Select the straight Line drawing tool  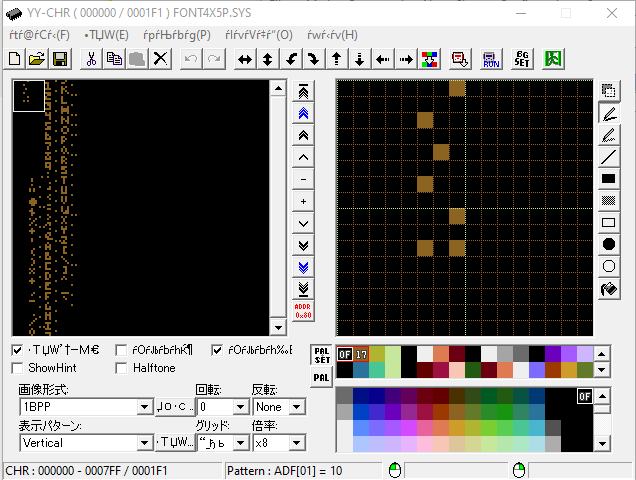608,157
